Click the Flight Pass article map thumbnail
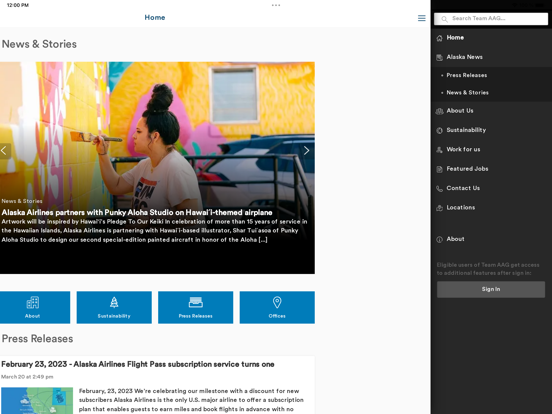552x414 pixels. 37,401
